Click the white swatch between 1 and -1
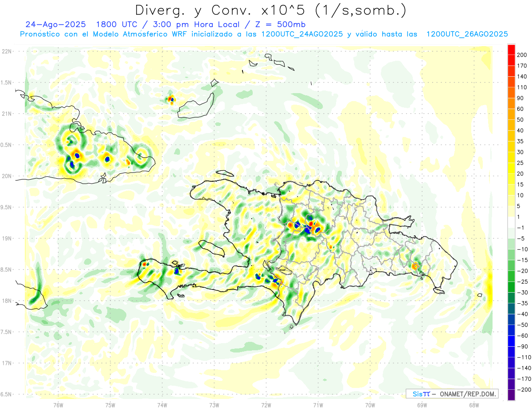The height and width of the screenshot is (411, 532). (511, 222)
